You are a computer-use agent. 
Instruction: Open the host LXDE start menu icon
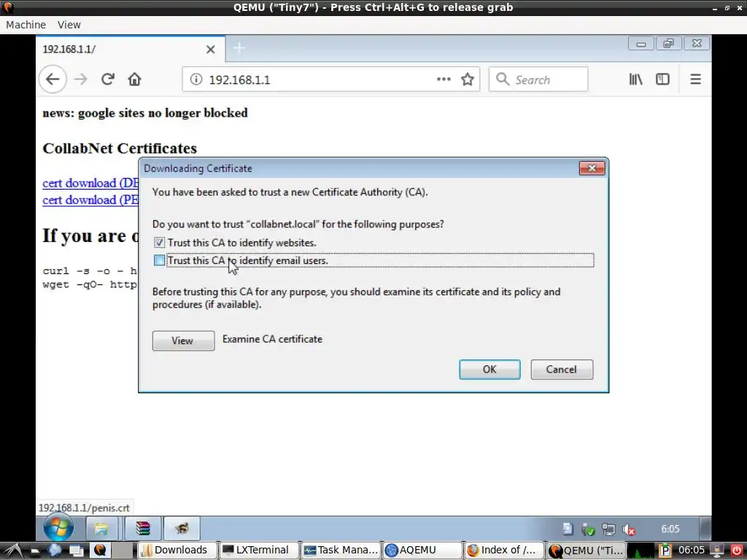[13, 551]
